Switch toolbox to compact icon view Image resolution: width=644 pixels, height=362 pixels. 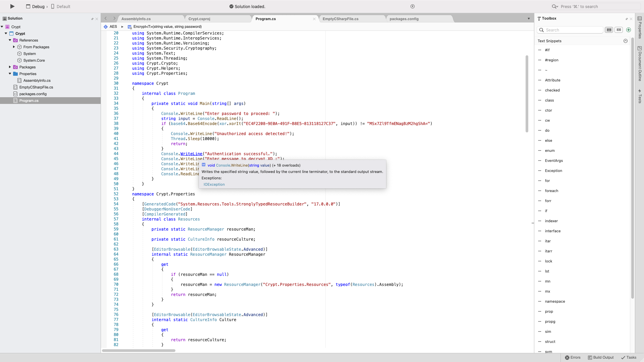pos(619,30)
